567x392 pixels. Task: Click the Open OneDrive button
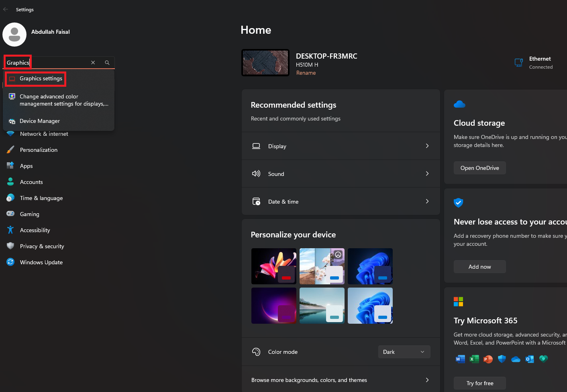pos(479,168)
